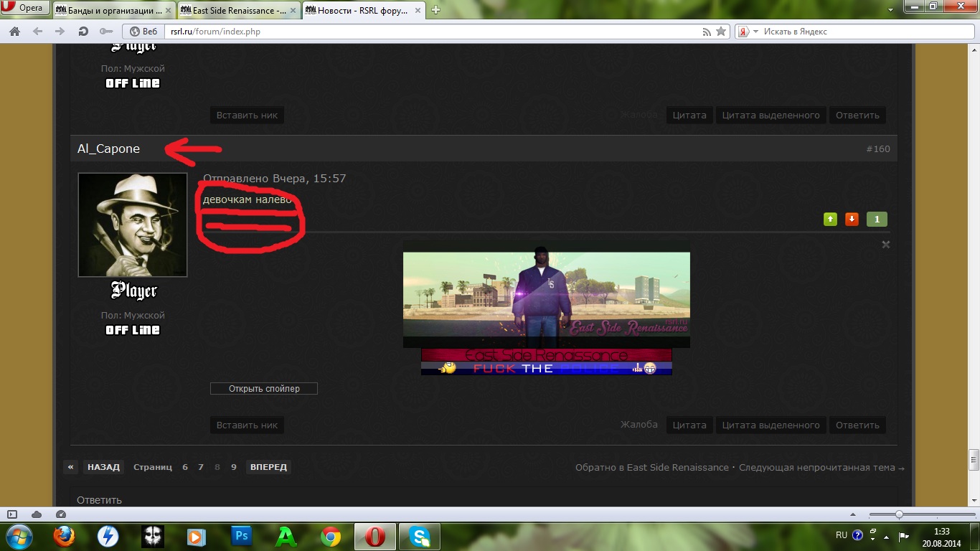Screen dimensions: 980x551
Task: Open the RSS feed icon in address bar
Action: point(707,32)
